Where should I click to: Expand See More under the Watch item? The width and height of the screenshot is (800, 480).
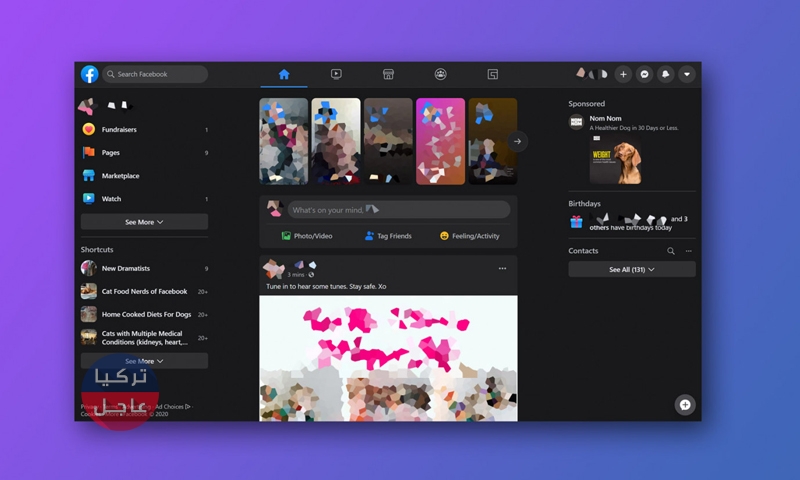[x=144, y=222]
